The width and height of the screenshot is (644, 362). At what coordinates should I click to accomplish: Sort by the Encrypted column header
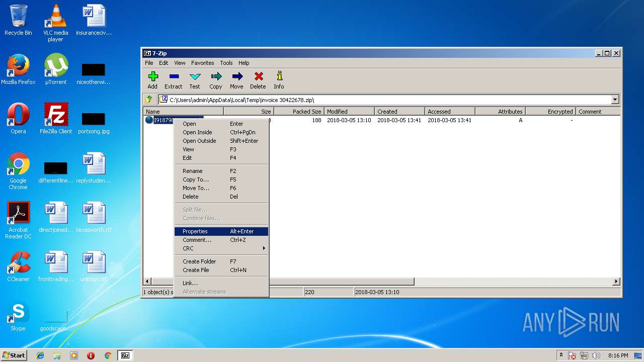click(550, 112)
